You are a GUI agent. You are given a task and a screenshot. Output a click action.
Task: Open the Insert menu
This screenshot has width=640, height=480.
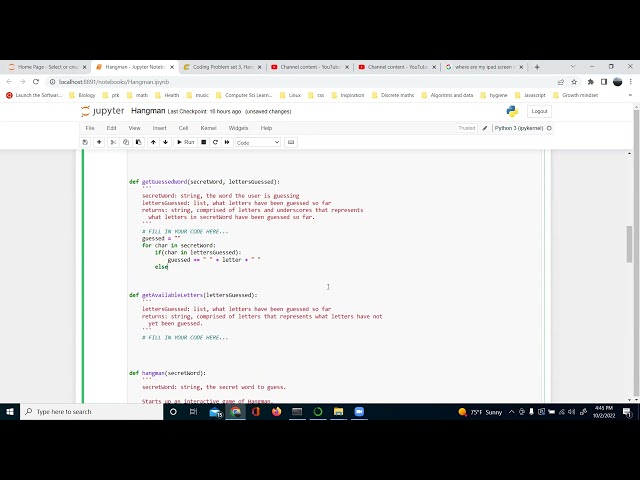[159, 128]
